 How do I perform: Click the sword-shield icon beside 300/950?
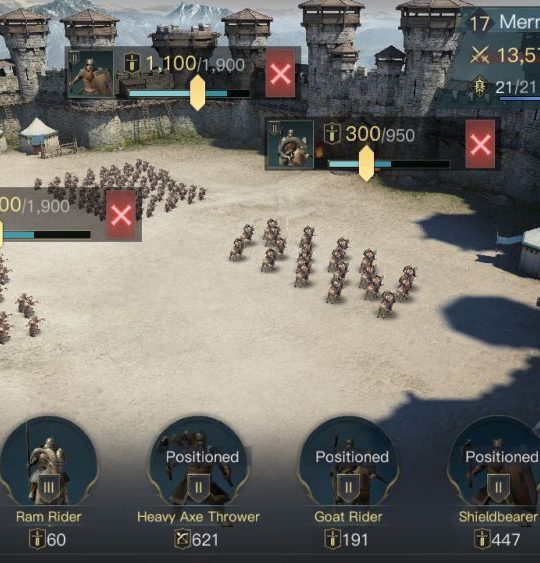point(332,134)
